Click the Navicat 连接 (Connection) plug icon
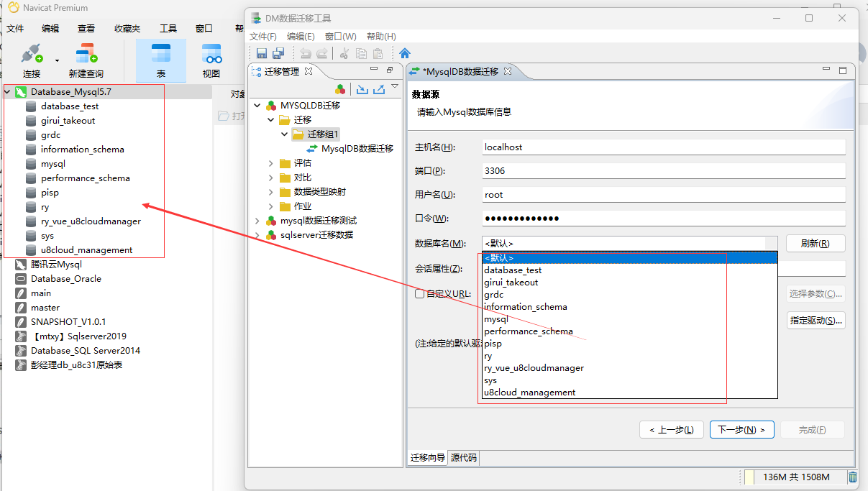Image resolution: width=868 pixels, height=491 pixels. pos(31,54)
